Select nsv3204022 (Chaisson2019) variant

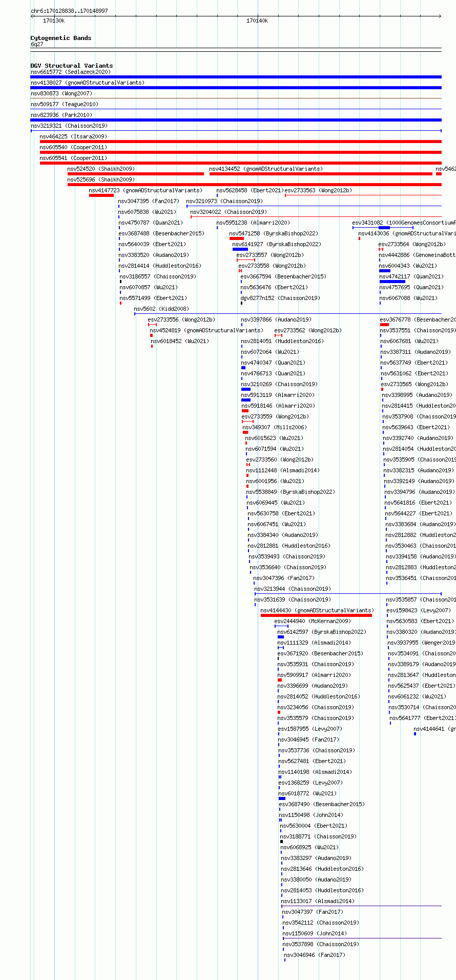229,212
